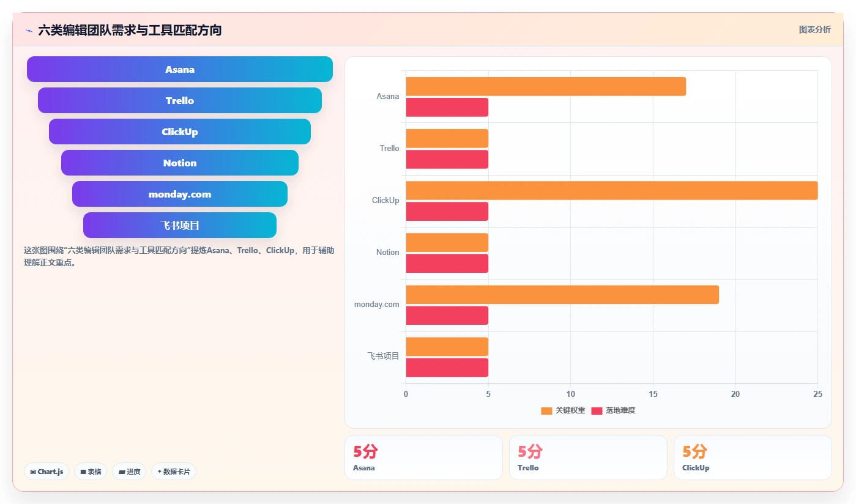Click the Chart.js tag chip
Image resolution: width=856 pixels, height=504 pixels.
click(x=47, y=472)
